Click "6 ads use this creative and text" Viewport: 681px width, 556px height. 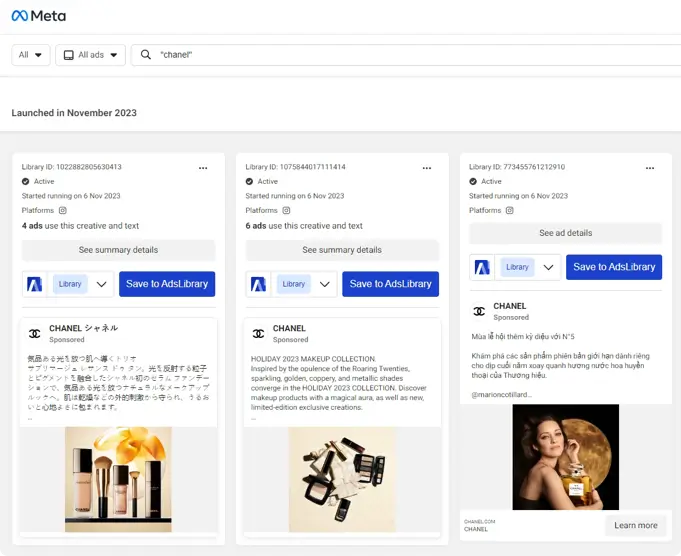304,226
